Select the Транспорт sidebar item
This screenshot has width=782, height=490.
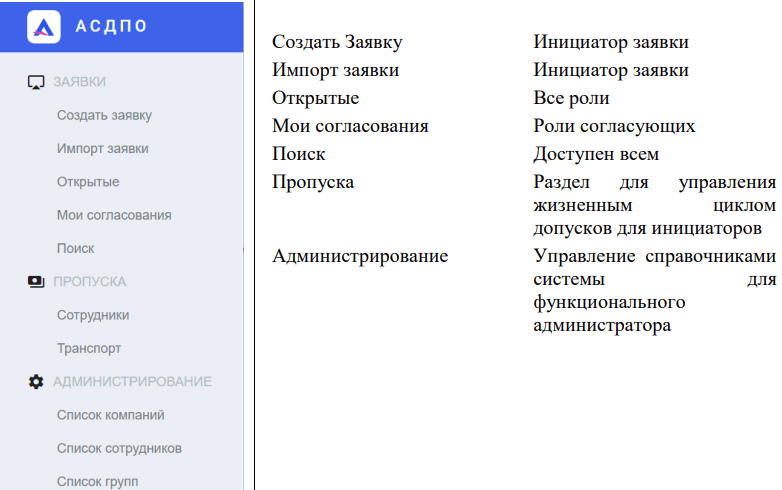[89, 348]
